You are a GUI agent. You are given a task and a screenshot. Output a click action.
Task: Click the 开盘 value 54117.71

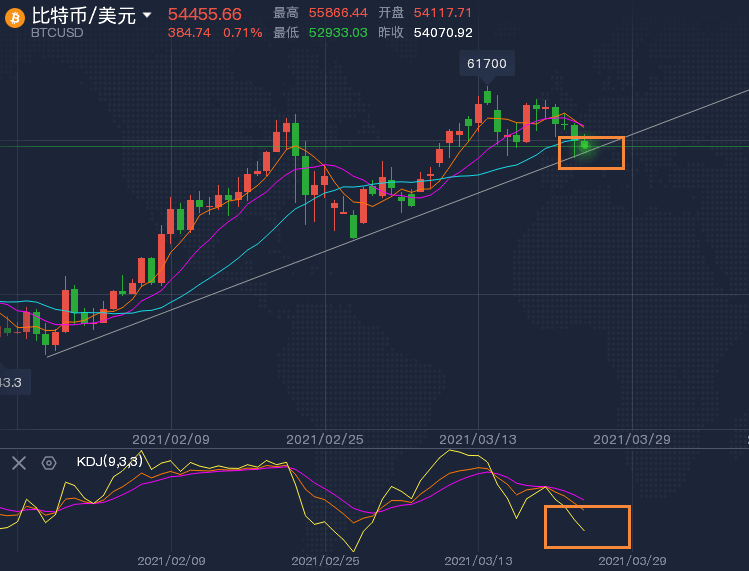pyautogui.click(x=443, y=13)
